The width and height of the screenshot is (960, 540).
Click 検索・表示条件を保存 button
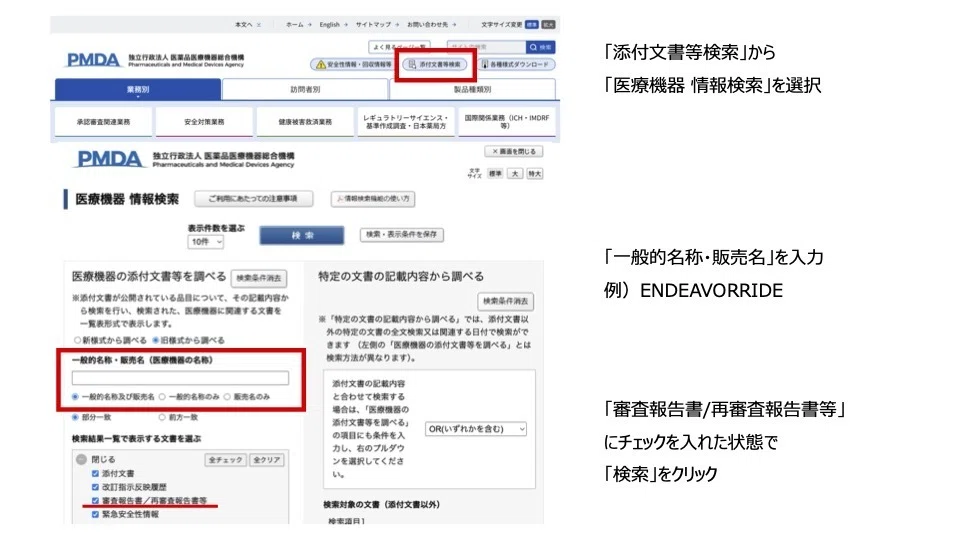(402, 234)
